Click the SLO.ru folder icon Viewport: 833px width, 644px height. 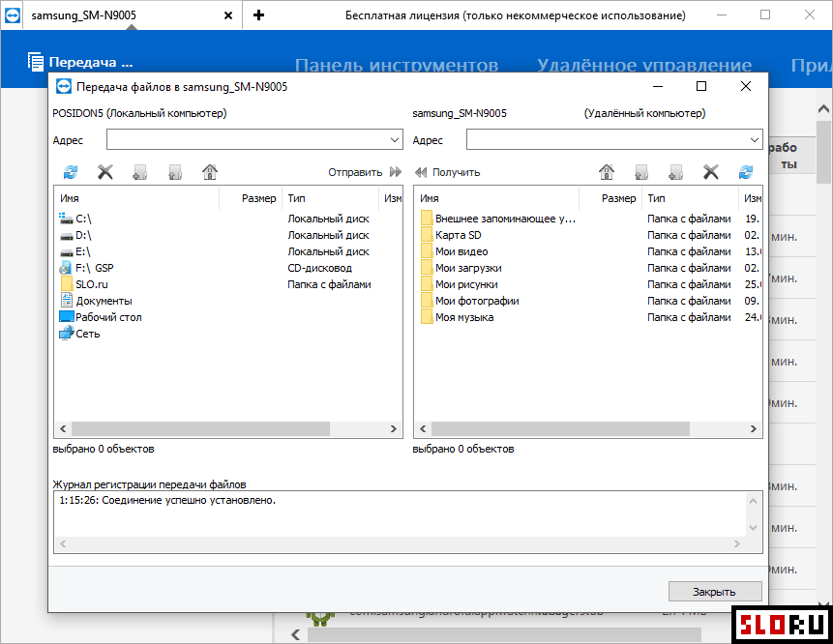click(x=67, y=284)
